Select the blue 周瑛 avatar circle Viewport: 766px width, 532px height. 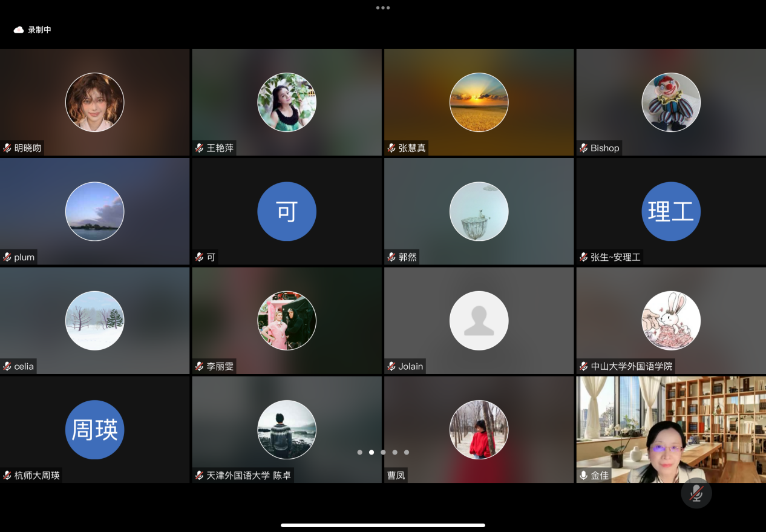[95, 430]
